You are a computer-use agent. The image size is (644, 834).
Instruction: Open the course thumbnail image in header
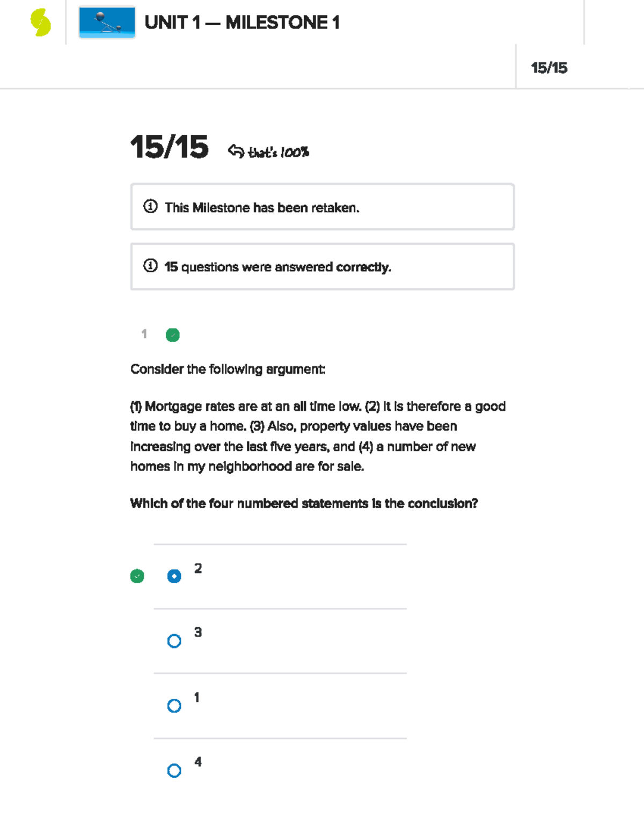pyautogui.click(x=107, y=23)
